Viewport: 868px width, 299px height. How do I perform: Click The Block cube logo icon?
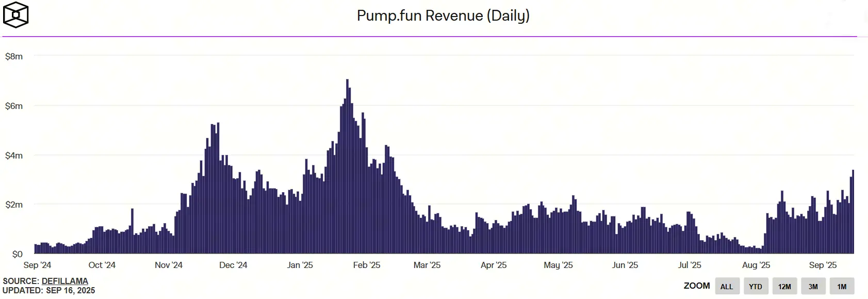15,15
